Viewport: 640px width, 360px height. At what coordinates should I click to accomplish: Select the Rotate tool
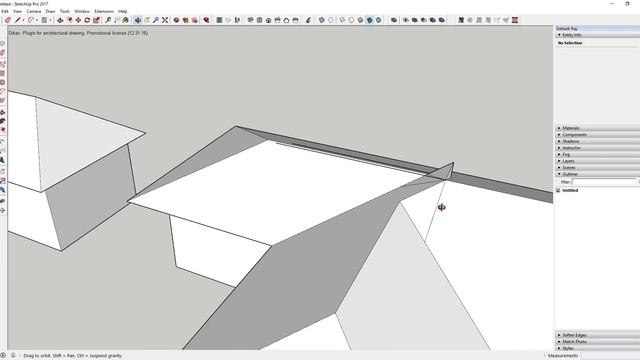(87, 20)
